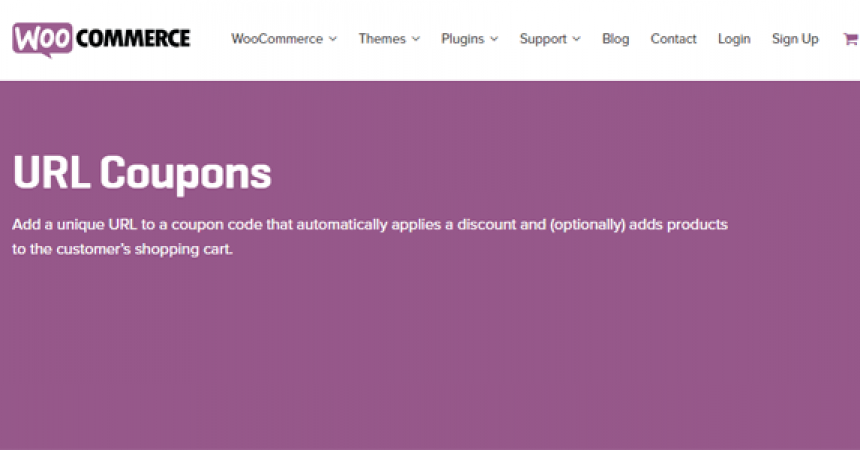The width and height of the screenshot is (860, 450).
Task: Expand the Themes dropdown chevron
Action: 416,40
